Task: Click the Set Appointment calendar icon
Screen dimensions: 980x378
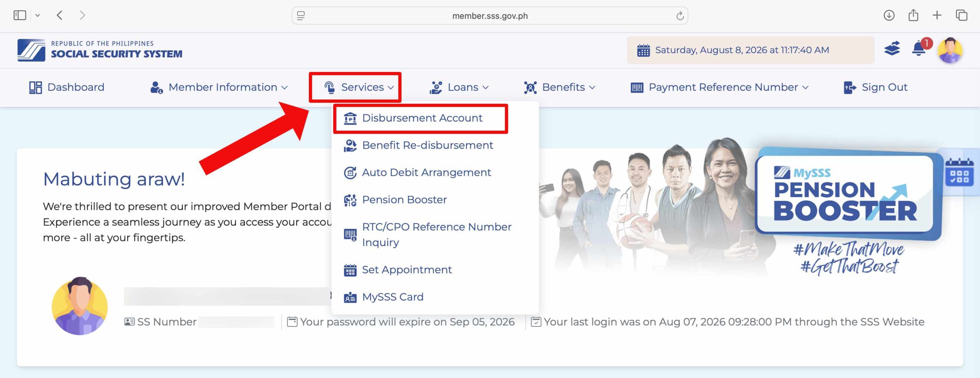Action: [350, 270]
